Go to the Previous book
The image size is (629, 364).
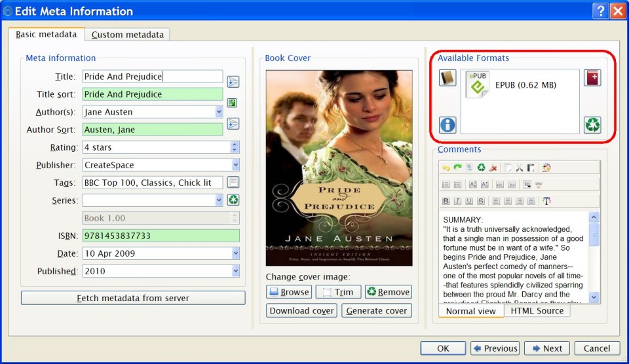tap(495, 348)
